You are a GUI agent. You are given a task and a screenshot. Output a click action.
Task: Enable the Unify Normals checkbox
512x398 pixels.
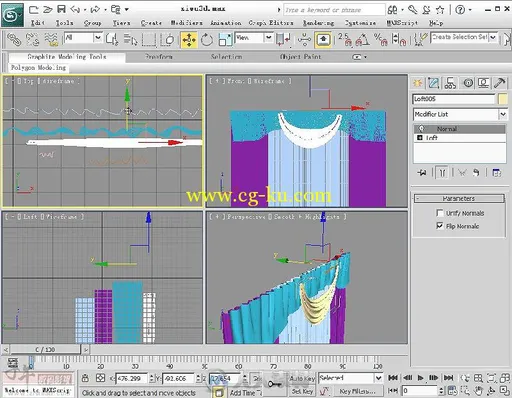tap(440, 213)
